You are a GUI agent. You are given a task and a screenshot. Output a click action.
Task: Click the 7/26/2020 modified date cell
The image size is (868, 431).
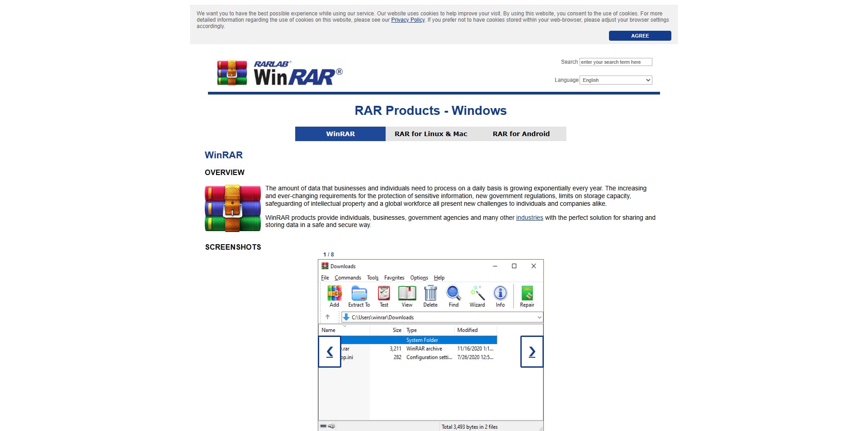[x=475, y=357]
